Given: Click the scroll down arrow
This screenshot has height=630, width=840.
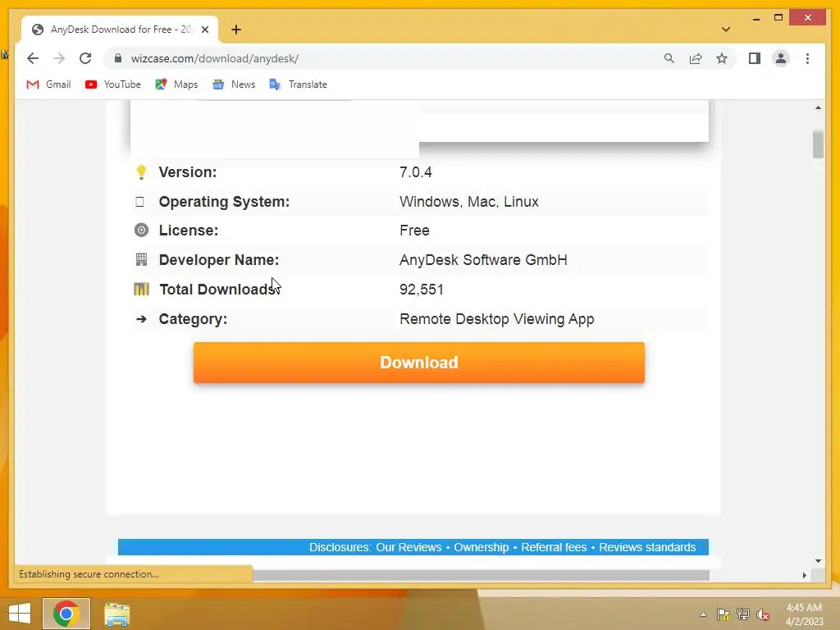Looking at the screenshot, I should coord(818,561).
